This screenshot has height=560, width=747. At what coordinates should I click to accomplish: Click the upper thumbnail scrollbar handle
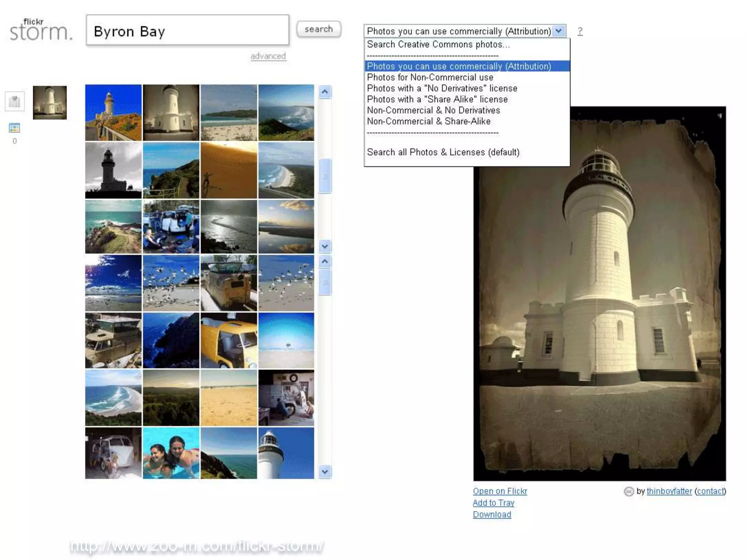click(x=325, y=176)
